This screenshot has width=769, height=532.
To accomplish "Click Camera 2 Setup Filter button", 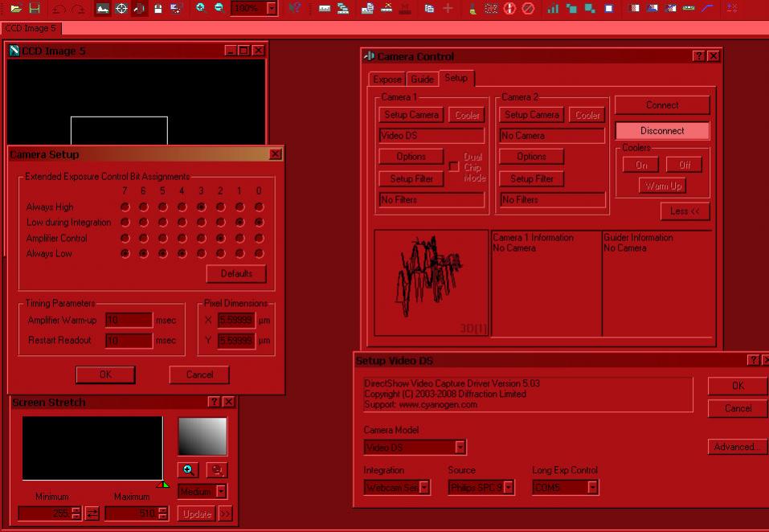I will coord(532,178).
